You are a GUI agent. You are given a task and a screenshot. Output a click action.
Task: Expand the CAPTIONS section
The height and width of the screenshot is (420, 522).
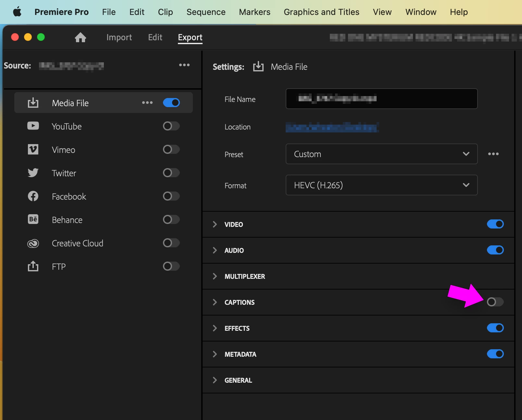215,302
